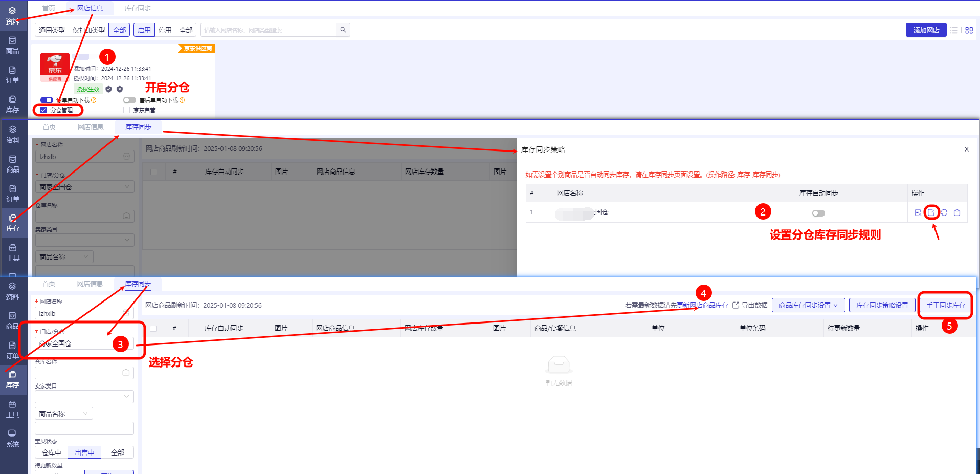Screen dimensions: 980x474
Task: Click the 更新网店商品库存 link
Action: [702, 305]
